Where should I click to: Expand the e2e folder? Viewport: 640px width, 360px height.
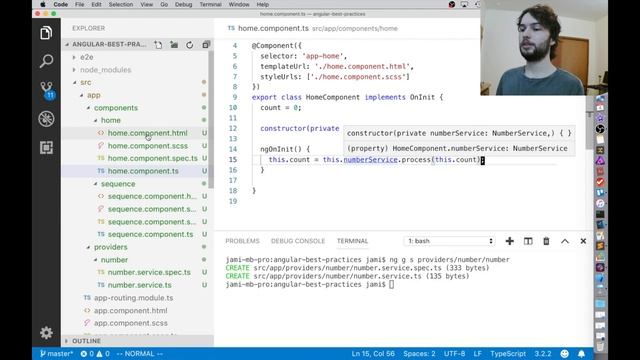pos(87,57)
